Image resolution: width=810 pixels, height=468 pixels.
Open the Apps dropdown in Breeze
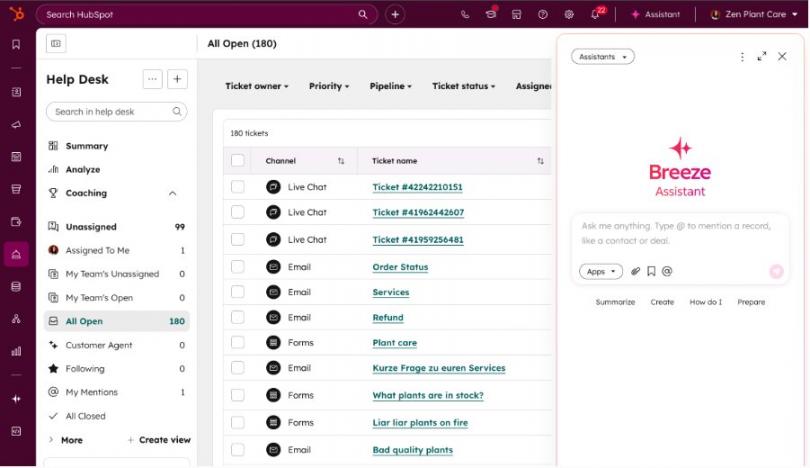point(601,271)
